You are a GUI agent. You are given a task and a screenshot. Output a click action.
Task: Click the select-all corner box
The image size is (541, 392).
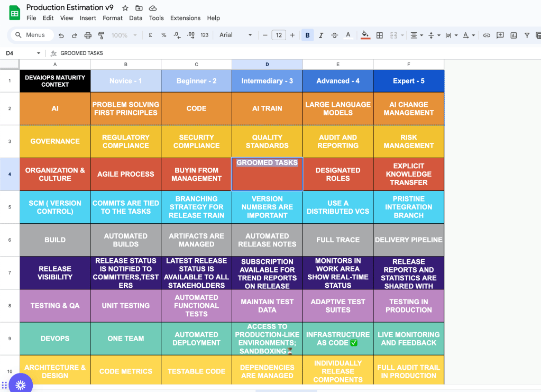pos(10,64)
